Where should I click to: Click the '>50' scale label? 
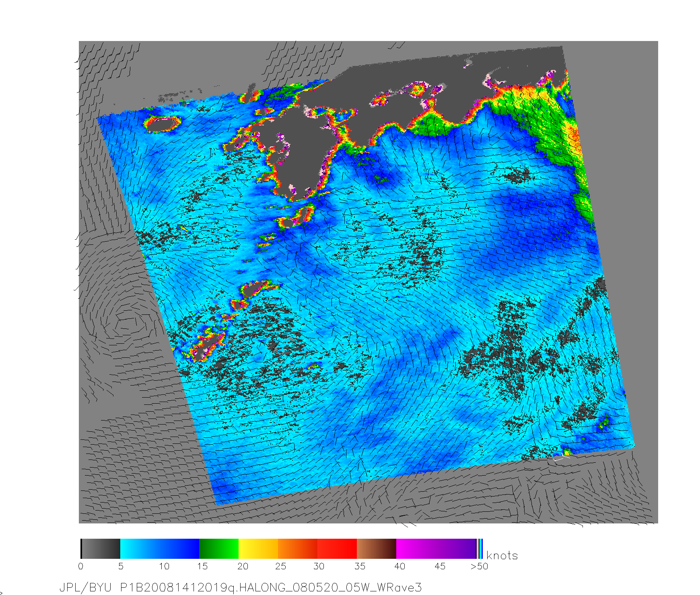pyautogui.click(x=479, y=566)
